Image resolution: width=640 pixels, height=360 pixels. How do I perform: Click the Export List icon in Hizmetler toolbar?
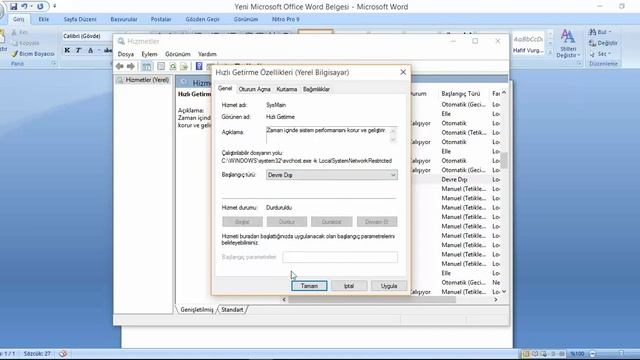(x=184, y=66)
